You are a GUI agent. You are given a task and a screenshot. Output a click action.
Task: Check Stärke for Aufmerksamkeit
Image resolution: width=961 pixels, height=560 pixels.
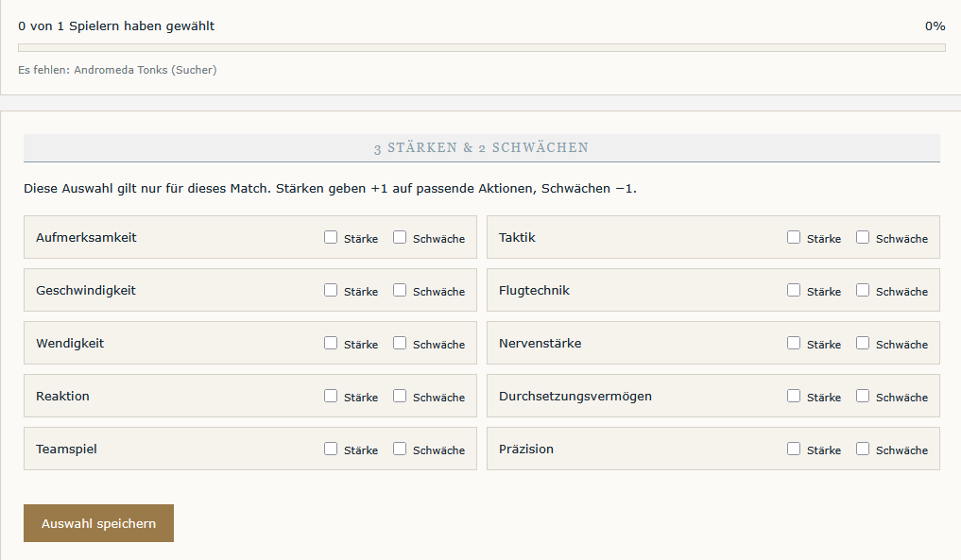(x=331, y=237)
